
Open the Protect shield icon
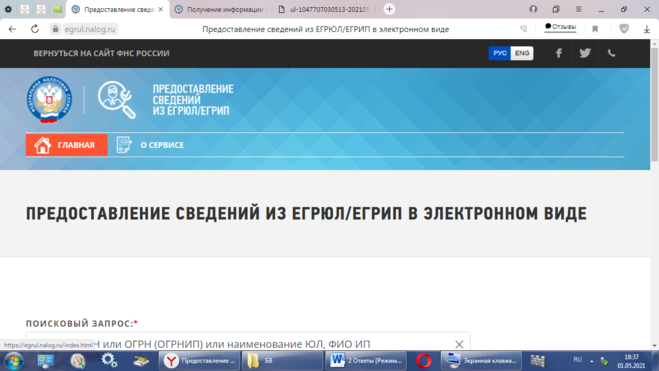click(x=624, y=29)
